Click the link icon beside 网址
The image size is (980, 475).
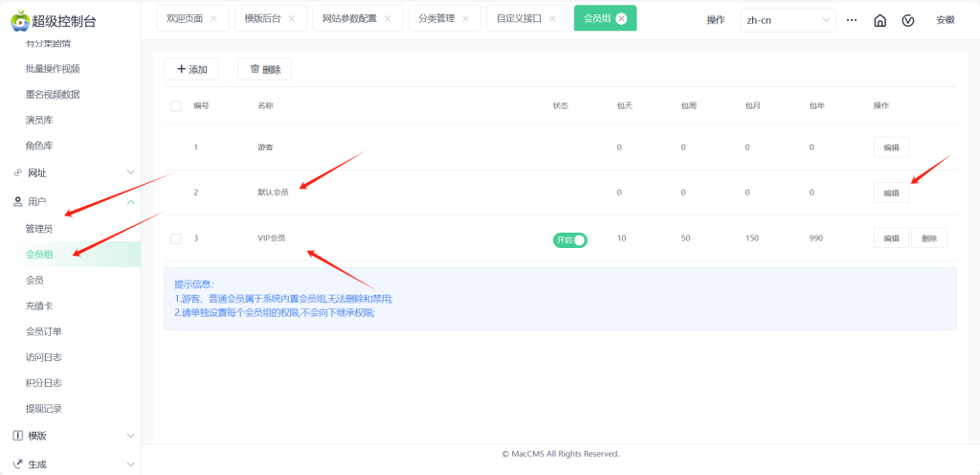[17, 172]
